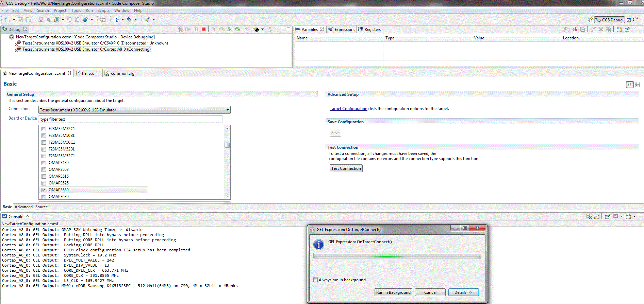
Task: Switch to the Expressions tab
Action: (342, 30)
